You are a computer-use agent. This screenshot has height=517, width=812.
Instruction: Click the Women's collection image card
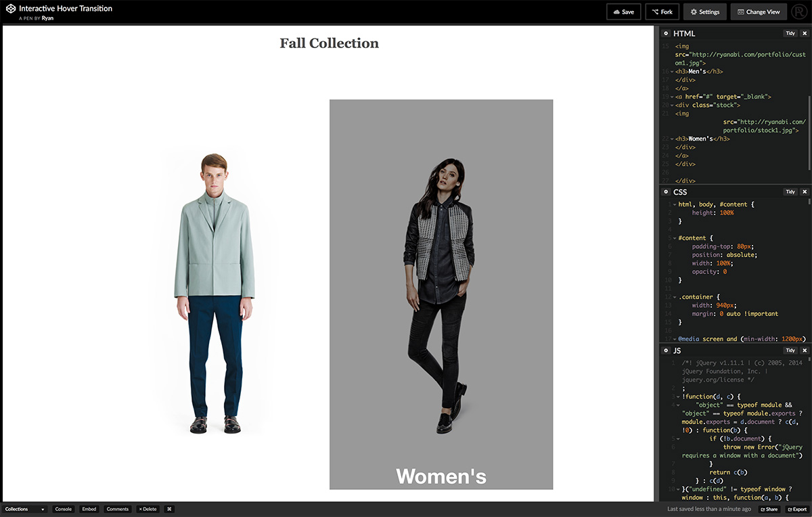[x=441, y=294]
